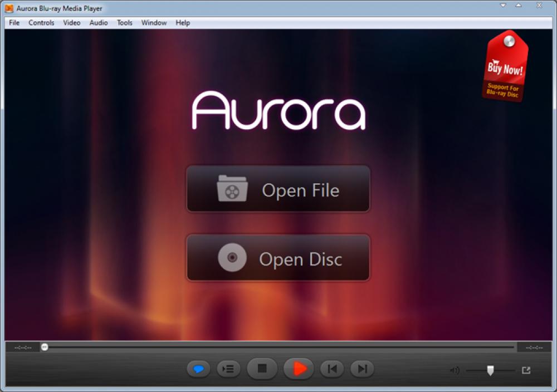The image size is (557, 392).
Task: Skip to next chapter
Action: click(362, 369)
